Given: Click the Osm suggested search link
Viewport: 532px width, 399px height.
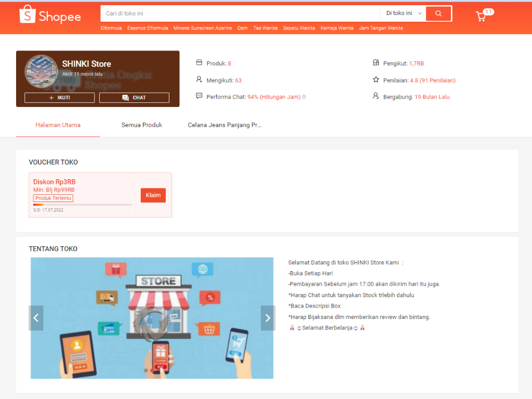Looking at the screenshot, I should coord(242,28).
